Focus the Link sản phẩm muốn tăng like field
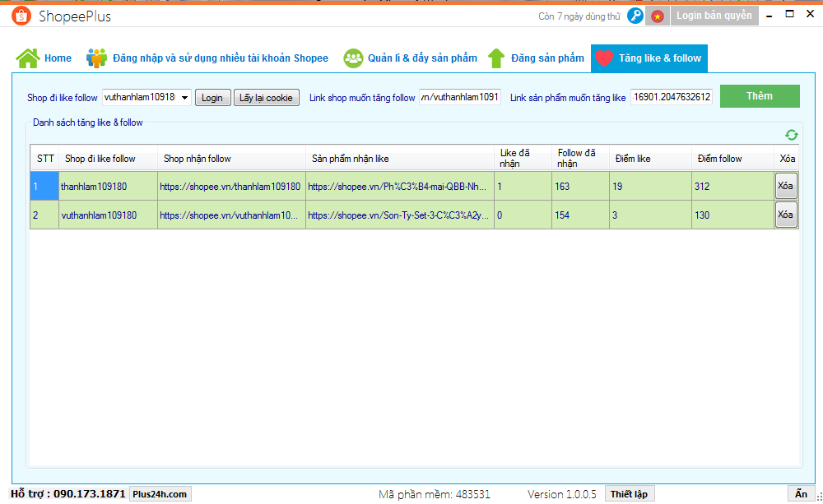The image size is (823, 504). coord(672,98)
